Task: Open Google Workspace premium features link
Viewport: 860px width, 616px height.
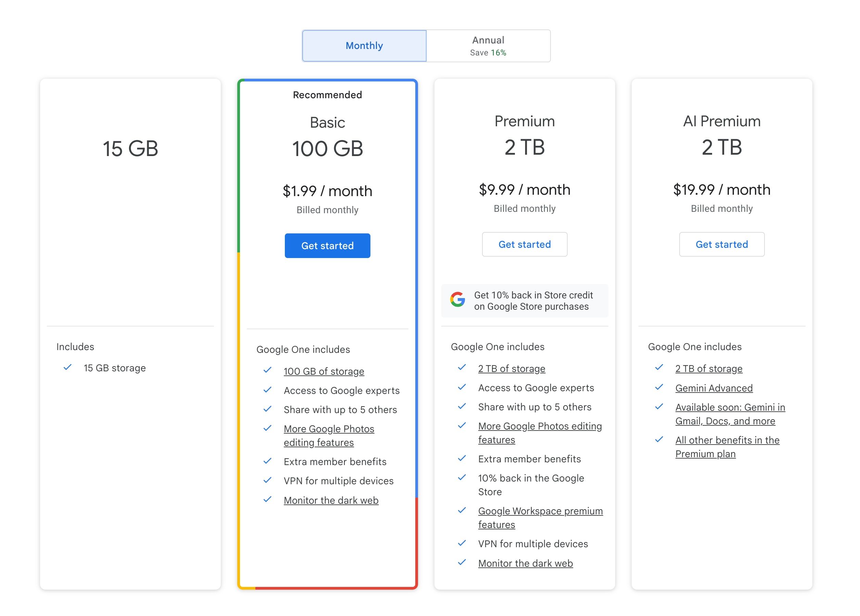Action: tap(540, 511)
